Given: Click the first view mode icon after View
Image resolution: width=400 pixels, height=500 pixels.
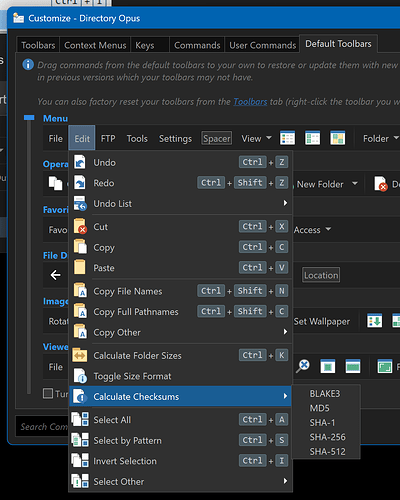Looking at the screenshot, I should point(287,138).
